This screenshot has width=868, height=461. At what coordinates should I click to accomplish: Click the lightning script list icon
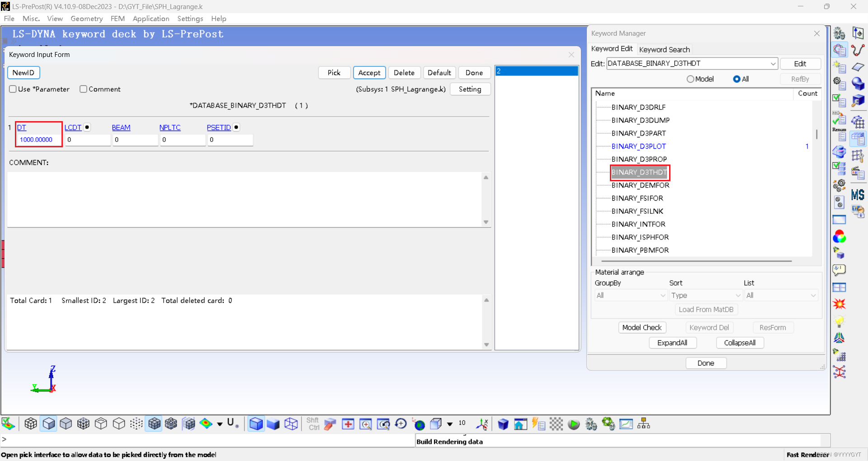click(x=538, y=424)
